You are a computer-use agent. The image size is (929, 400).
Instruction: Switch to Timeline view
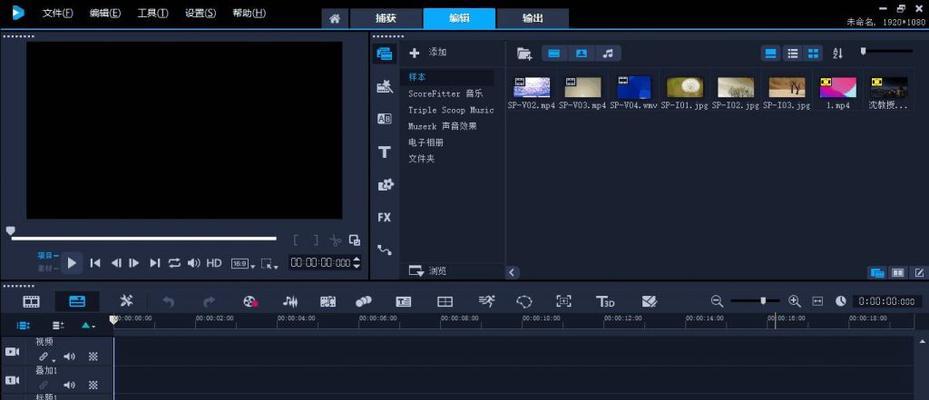tap(78, 302)
